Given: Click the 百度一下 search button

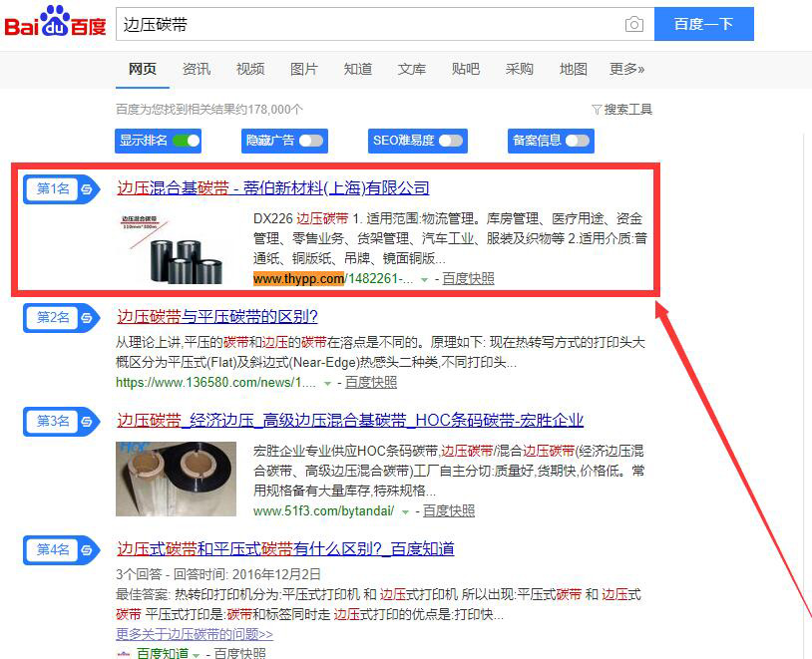Looking at the screenshot, I should click(x=704, y=24).
